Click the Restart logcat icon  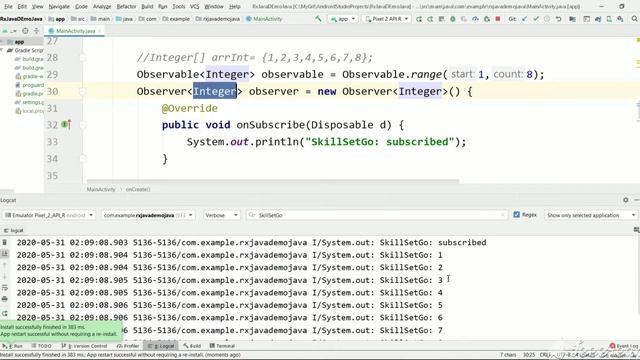pos(4,313)
